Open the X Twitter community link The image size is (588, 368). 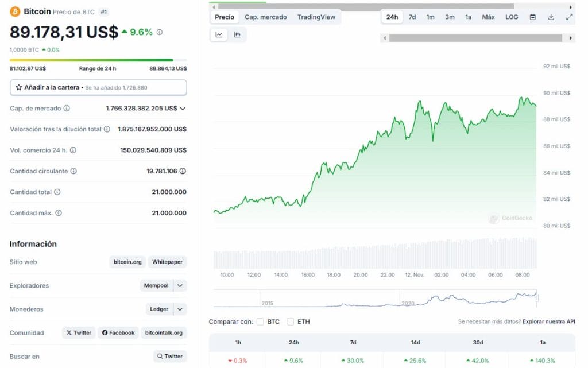pyautogui.click(x=79, y=333)
